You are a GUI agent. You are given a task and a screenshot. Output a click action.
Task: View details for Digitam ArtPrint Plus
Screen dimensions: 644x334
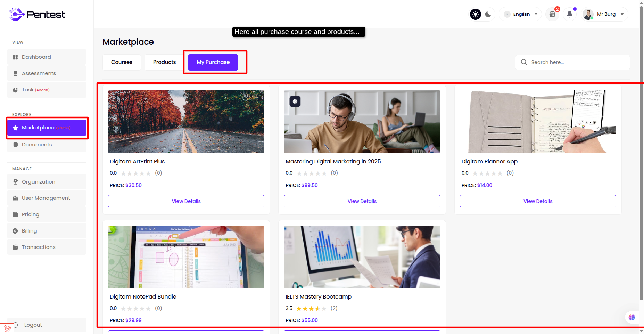pyautogui.click(x=186, y=201)
